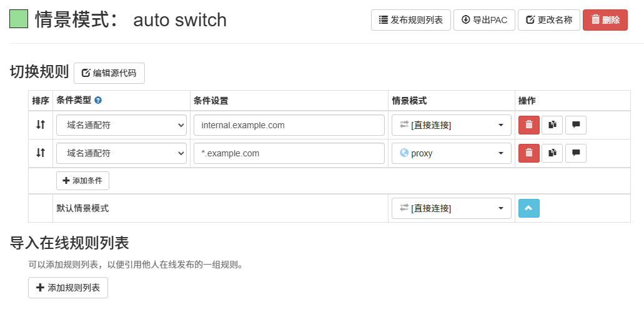Open the default profile 默认情景模式 dropdown
Screen dimensions: 644x309
(x=452, y=208)
